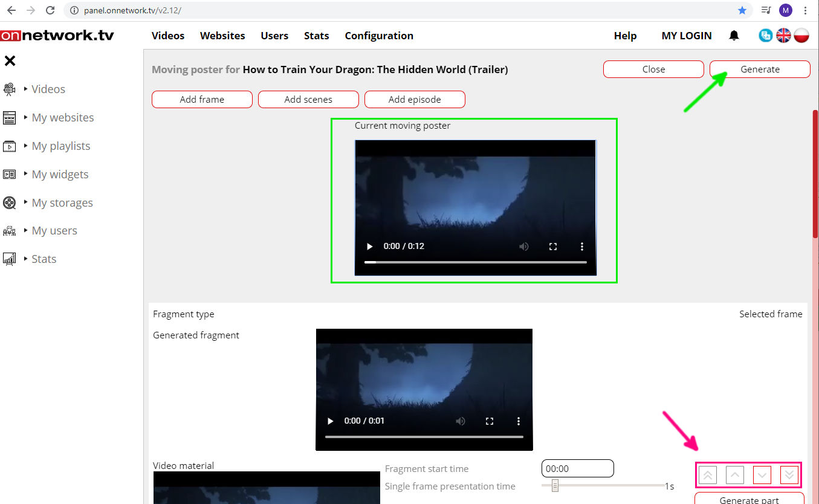Open more options on current moving poster
This screenshot has width=819, height=504.
pyautogui.click(x=582, y=247)
